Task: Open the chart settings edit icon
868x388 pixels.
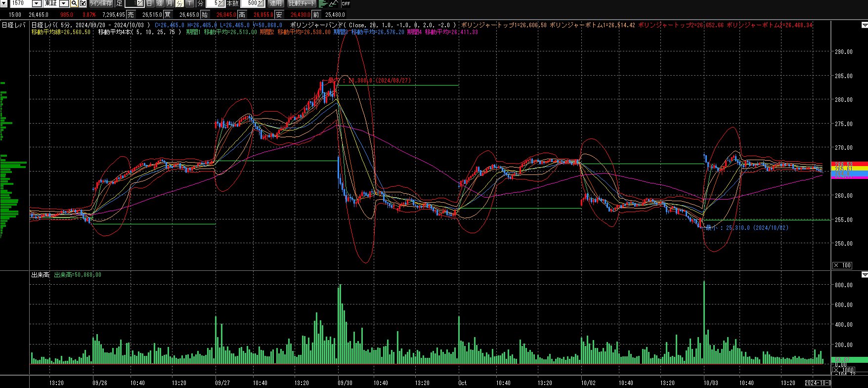Action: (x=83, y=3)
